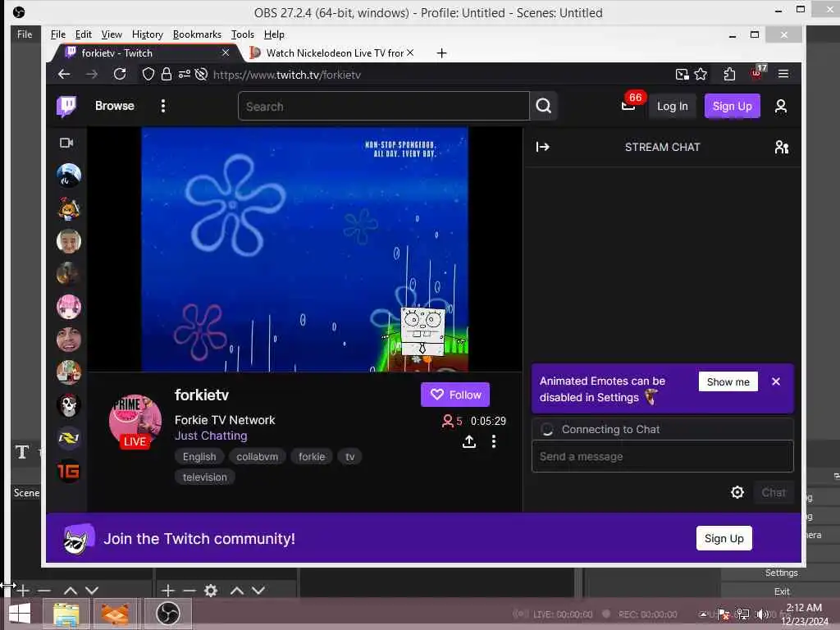Open a new browser tab
The width and height of the screenshot is (840, 630).
pos(441,53)
